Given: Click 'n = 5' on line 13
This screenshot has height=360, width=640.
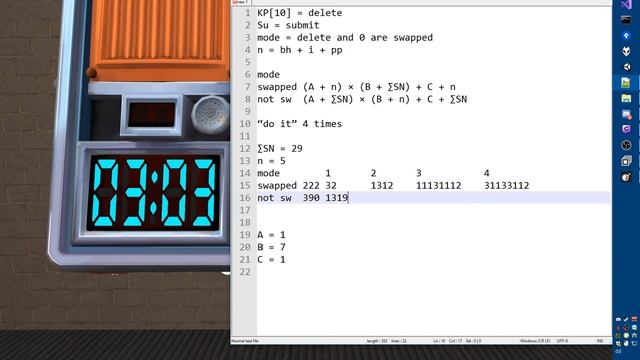Looking at the screenshot, I should click(x=271, y=161).
